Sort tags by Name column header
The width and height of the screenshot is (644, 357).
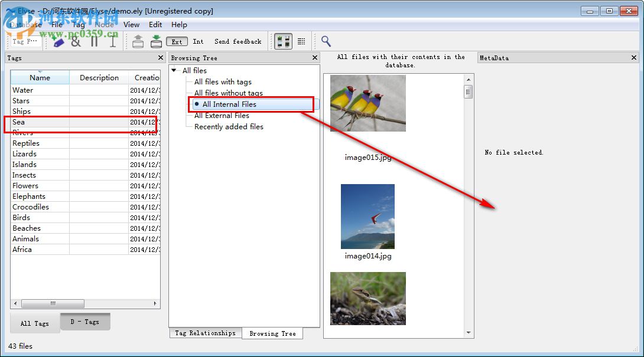click(40, 77)
